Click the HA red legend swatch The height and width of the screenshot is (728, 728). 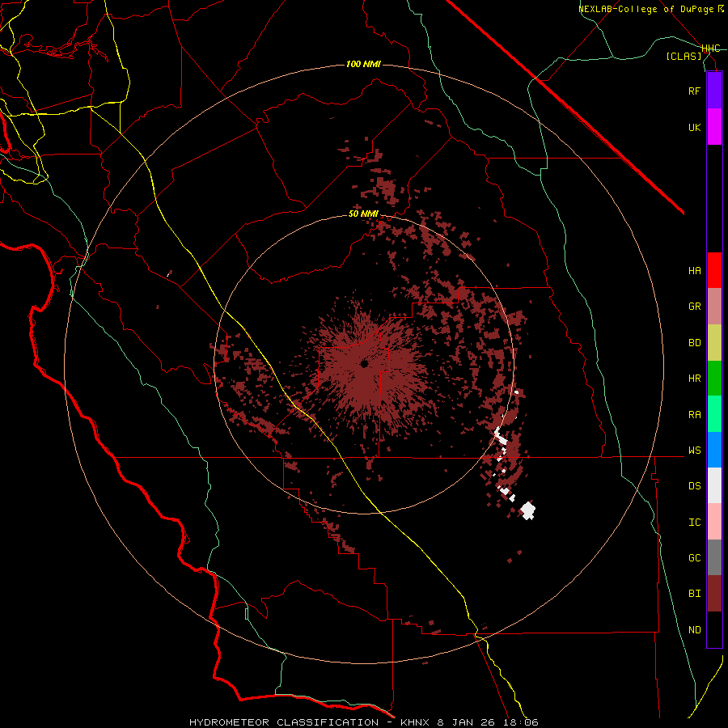point(714,270)
